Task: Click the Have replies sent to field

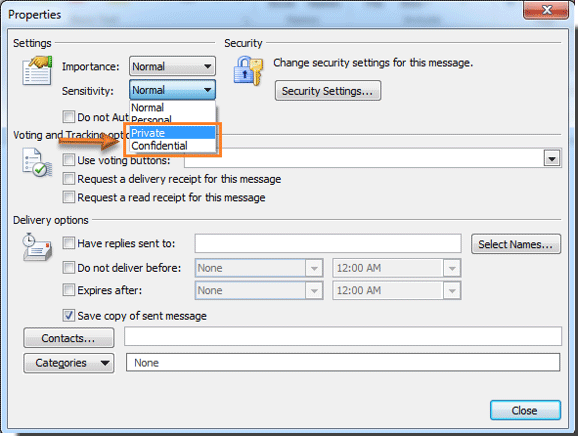Action: click(x=328, y=243)
